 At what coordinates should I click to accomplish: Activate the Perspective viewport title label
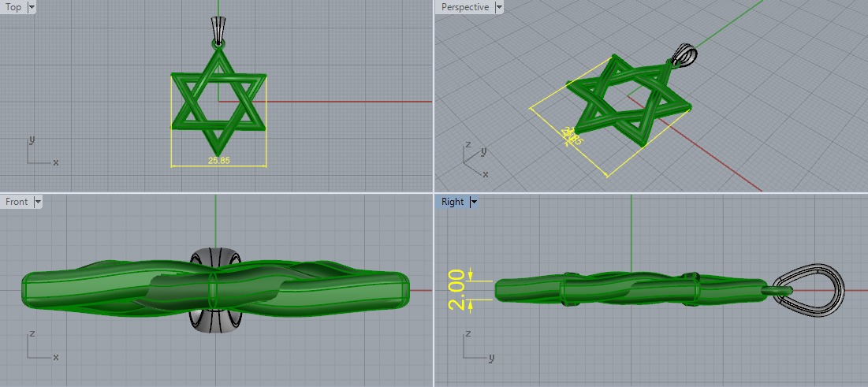465,7
